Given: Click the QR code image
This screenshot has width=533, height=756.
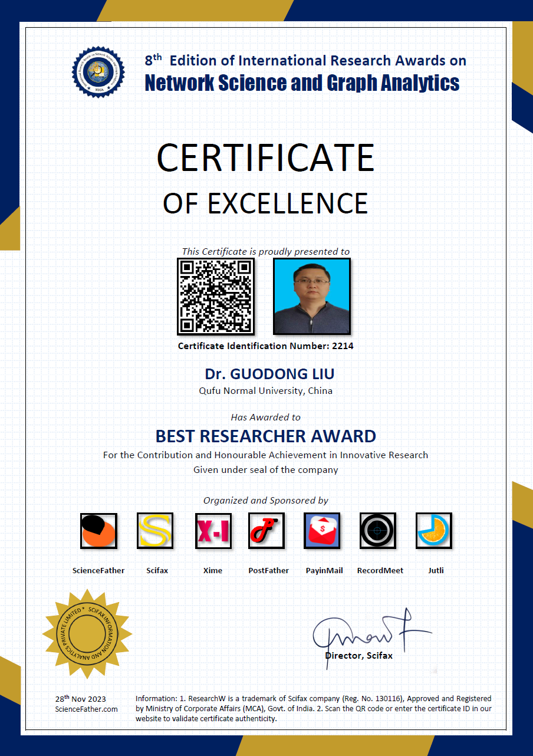Looking at the screenshot, I should (x=216, y=296).
